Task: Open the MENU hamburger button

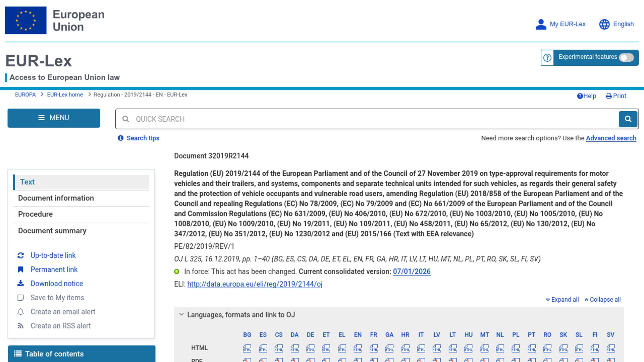Action: (x=54, y=118)
